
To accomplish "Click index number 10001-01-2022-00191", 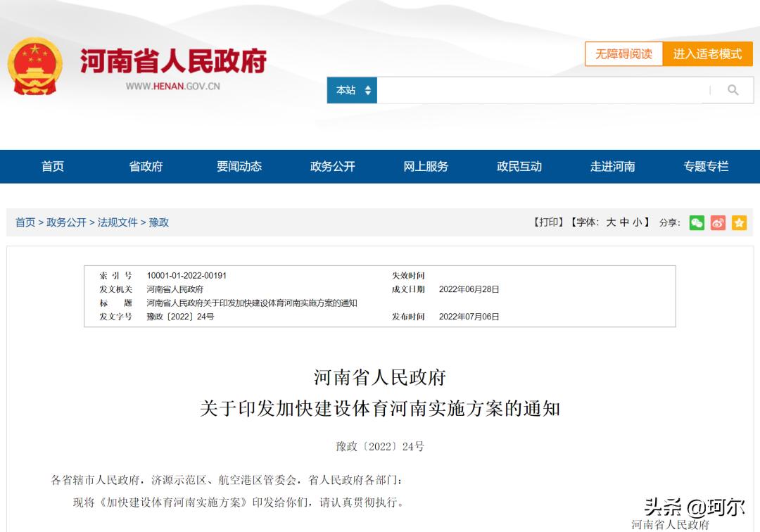I will (186, 276).
